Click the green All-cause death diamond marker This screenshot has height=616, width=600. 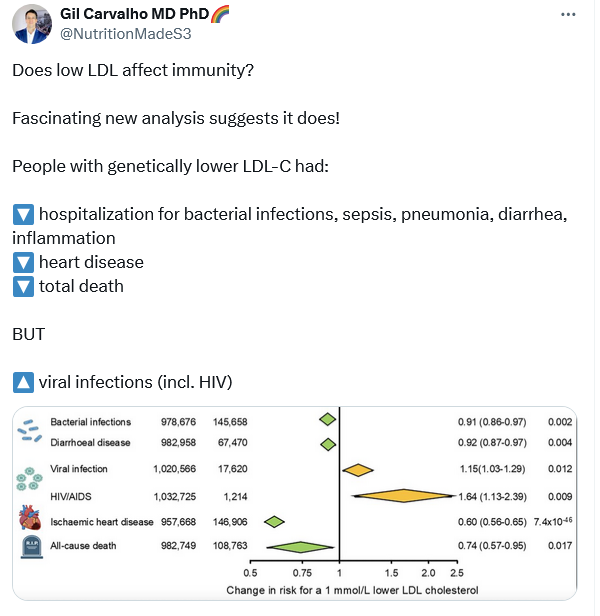pos(300,547)
